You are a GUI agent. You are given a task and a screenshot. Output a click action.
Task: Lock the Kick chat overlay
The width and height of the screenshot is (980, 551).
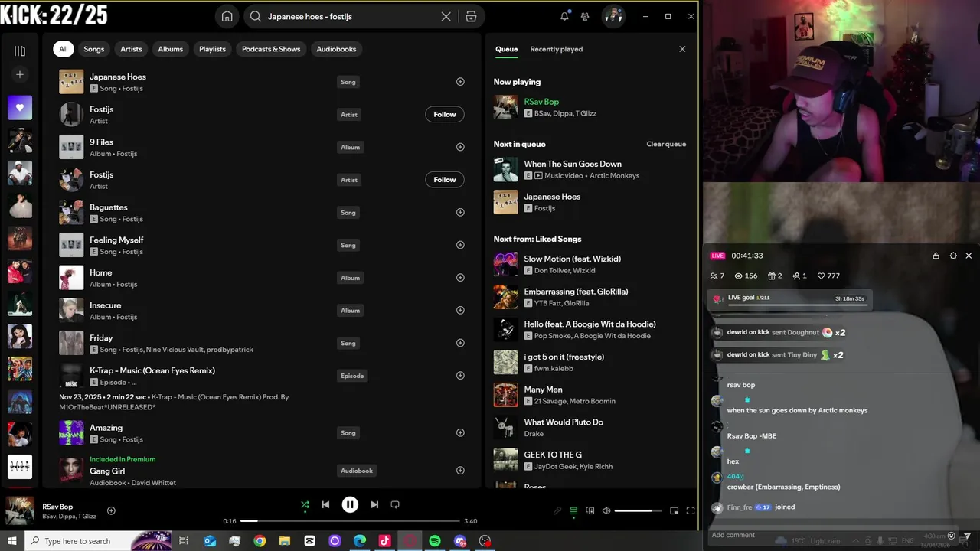click(x=936, y=256)
